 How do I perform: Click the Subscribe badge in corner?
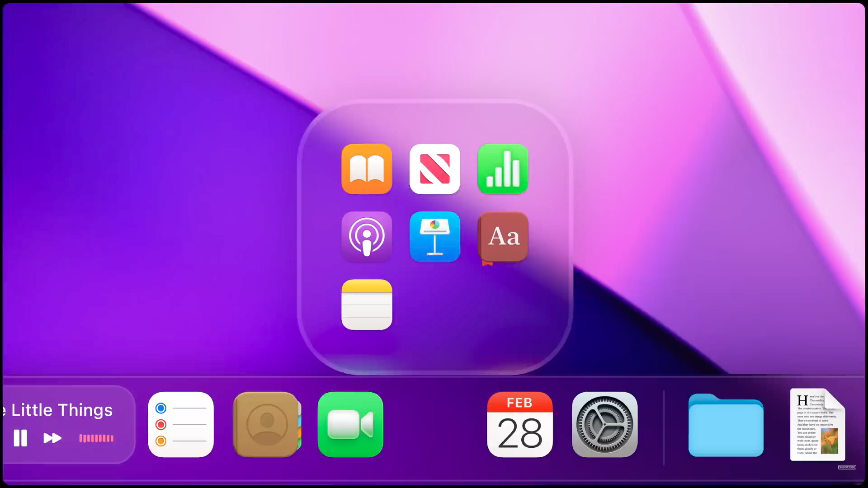click(847, 467)
